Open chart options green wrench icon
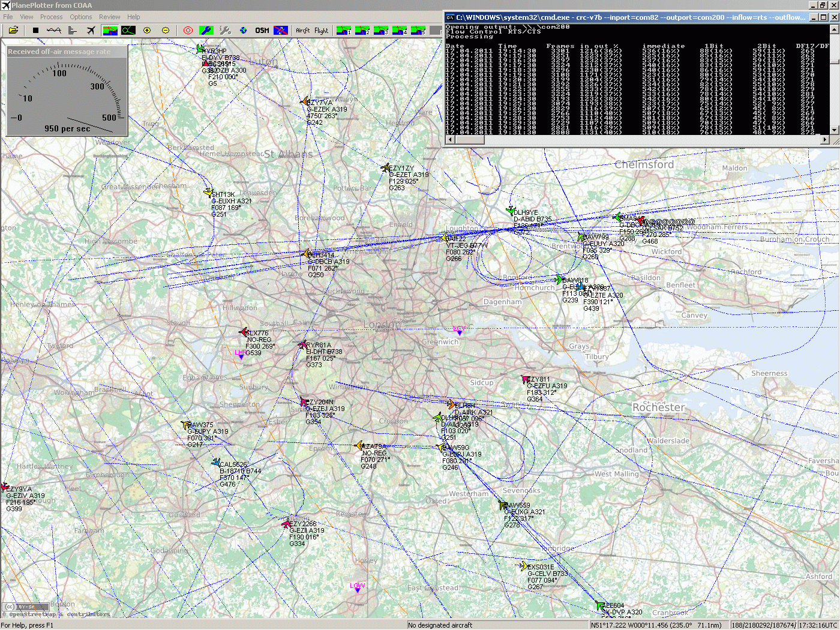Viewport: 840px width, 630px height. tap(206, 30)
